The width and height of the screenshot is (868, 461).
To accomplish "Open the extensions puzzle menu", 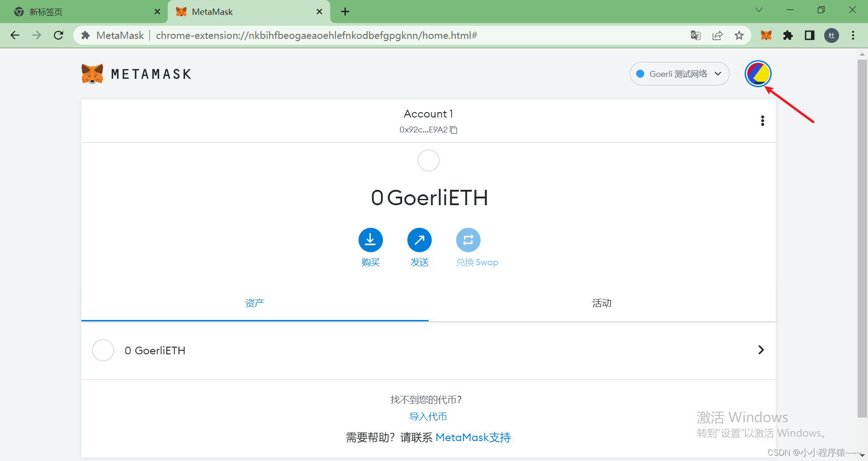I will click(788, 35).
